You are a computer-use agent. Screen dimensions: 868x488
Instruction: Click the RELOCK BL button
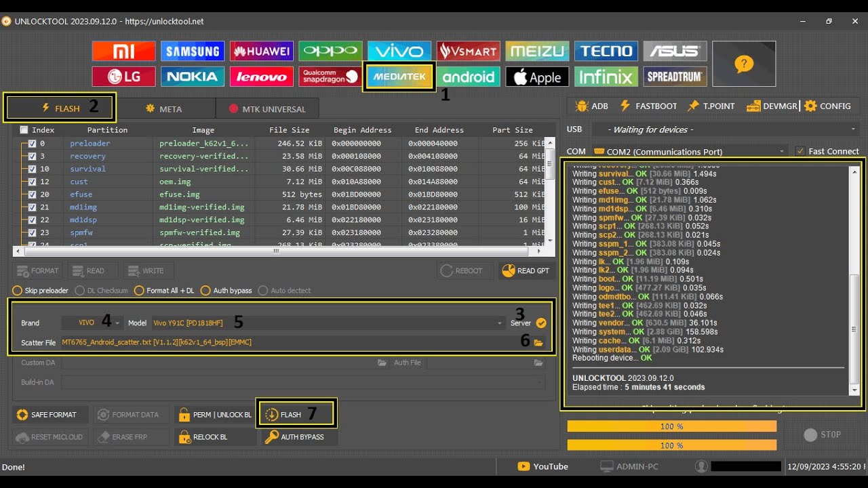click(x=215, y=437)
